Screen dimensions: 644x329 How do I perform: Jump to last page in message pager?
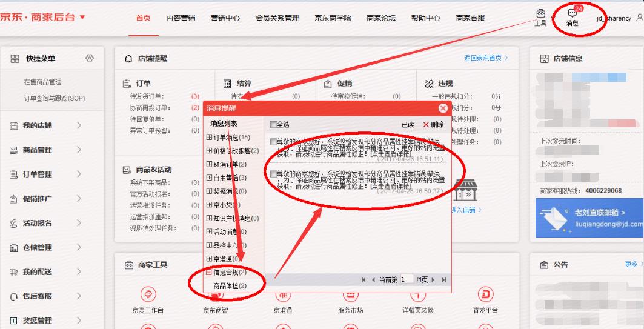click(444, 280)
